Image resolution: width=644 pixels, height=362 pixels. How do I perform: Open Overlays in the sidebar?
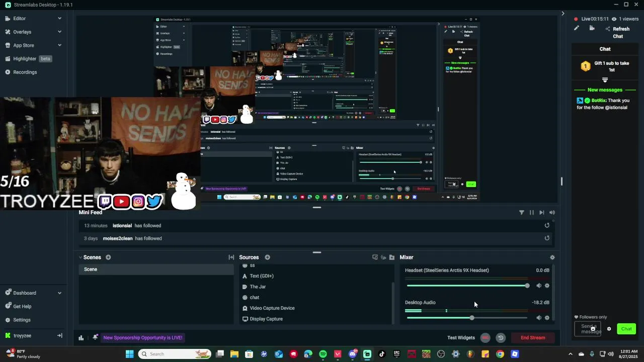[22, 32]
